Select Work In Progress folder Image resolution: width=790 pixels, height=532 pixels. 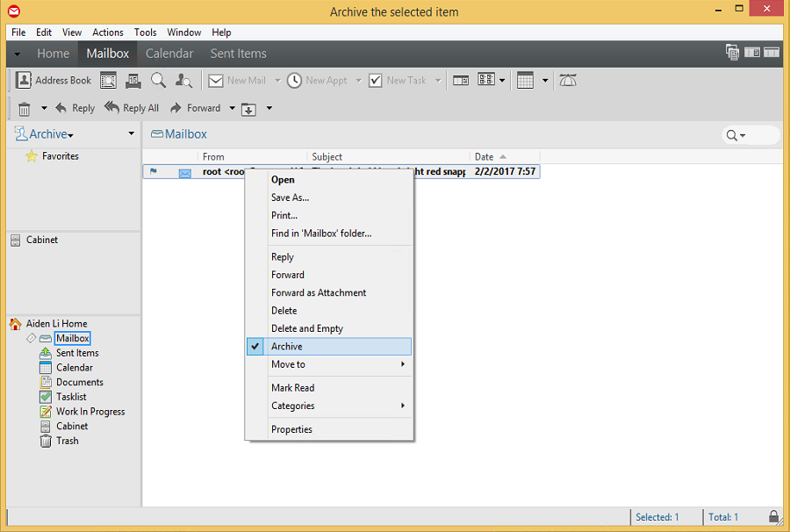[x=90, y=412]
